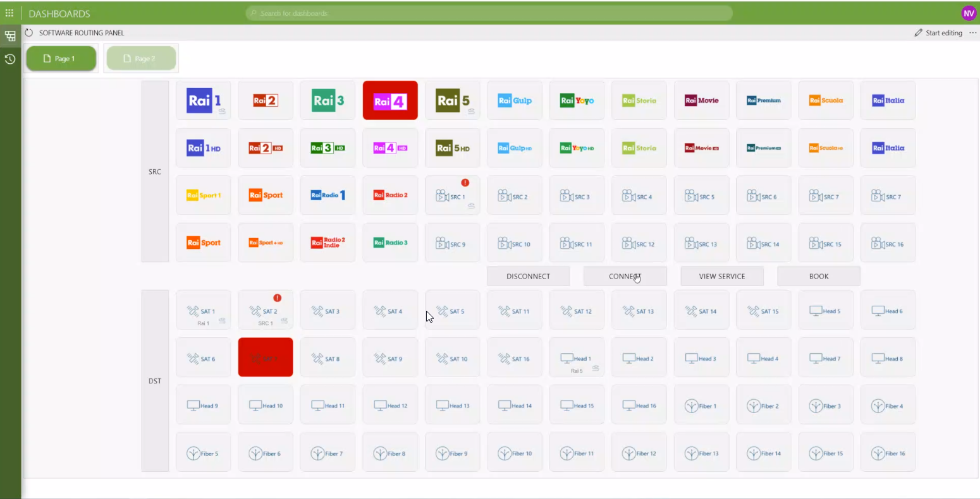Viewport: 980px width, 499px height.
Task: Select the SAT 10 satellite destination
Action: (452, 357)
